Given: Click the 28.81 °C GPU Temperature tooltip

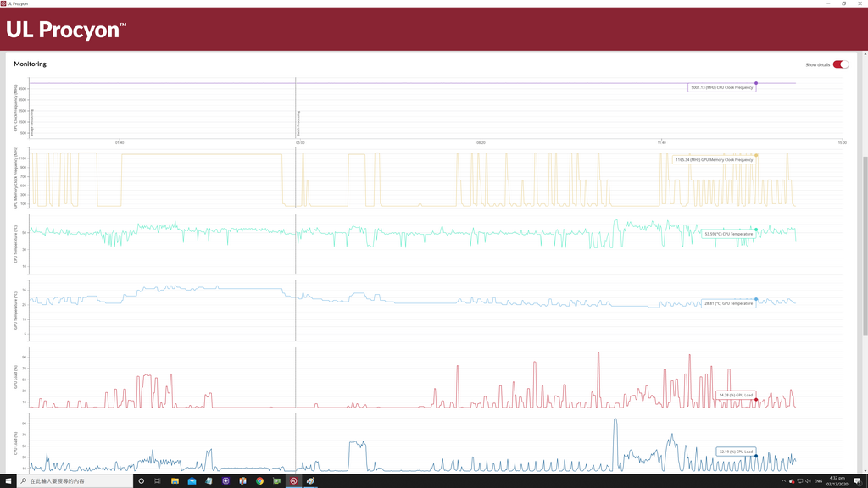Looking at the screenshot, I should (728, 303).
